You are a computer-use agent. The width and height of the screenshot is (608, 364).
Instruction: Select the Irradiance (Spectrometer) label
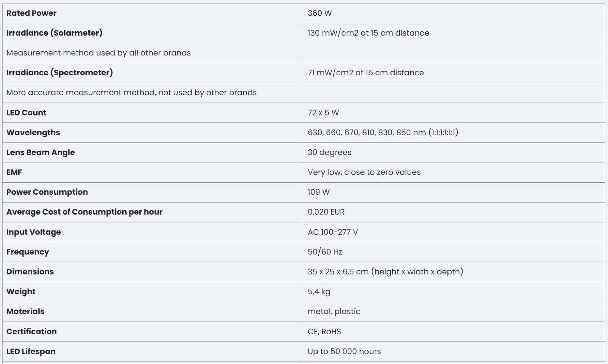60,73
